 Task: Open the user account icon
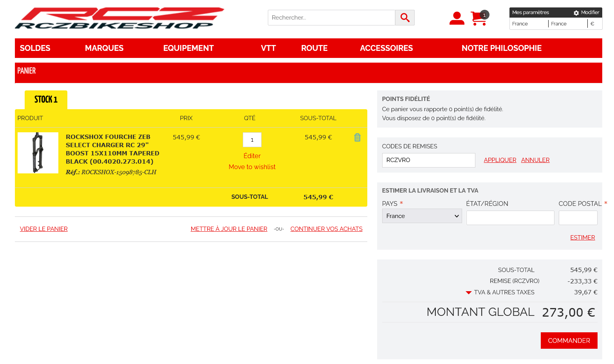457,18
